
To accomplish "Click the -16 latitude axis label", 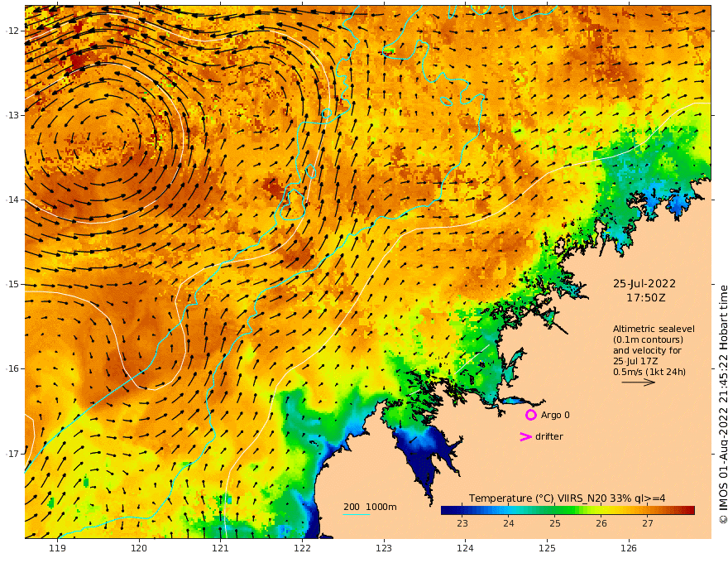I will pos(12,368).
